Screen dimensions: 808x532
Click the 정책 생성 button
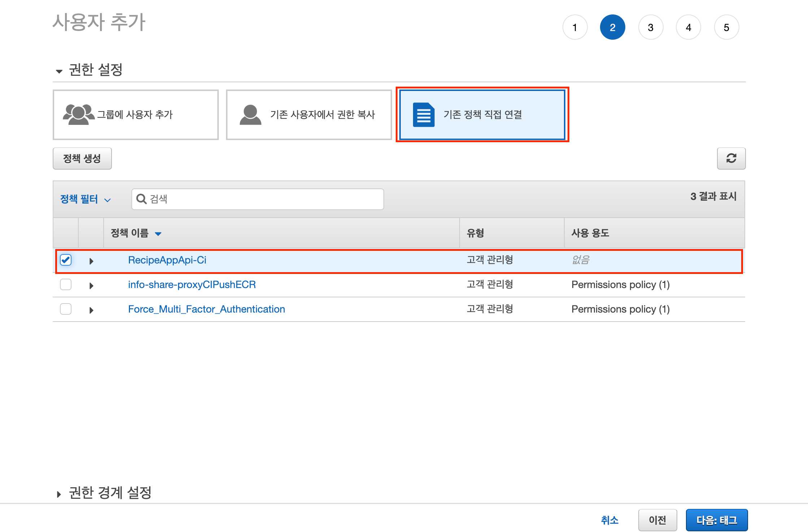[82, 158]
